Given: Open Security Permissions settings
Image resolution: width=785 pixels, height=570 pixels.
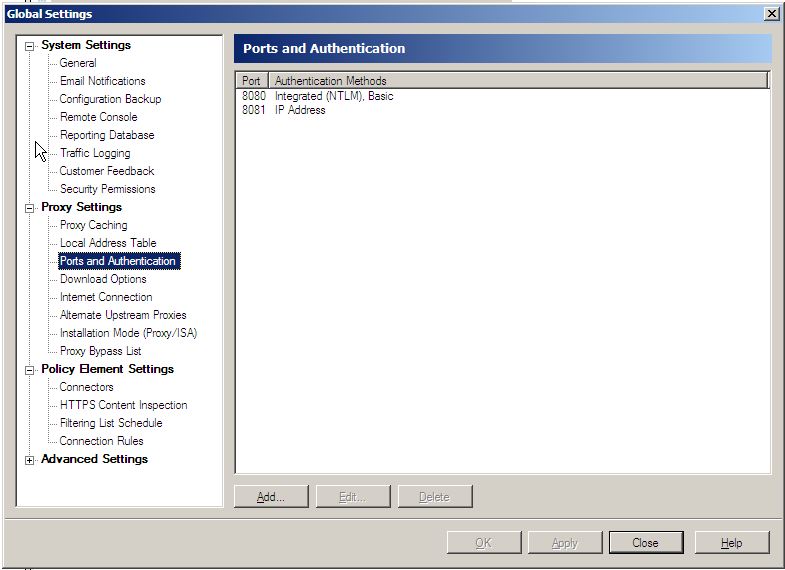Looking at the screenshot, I should pyautogui.click(x=107, y=189).
